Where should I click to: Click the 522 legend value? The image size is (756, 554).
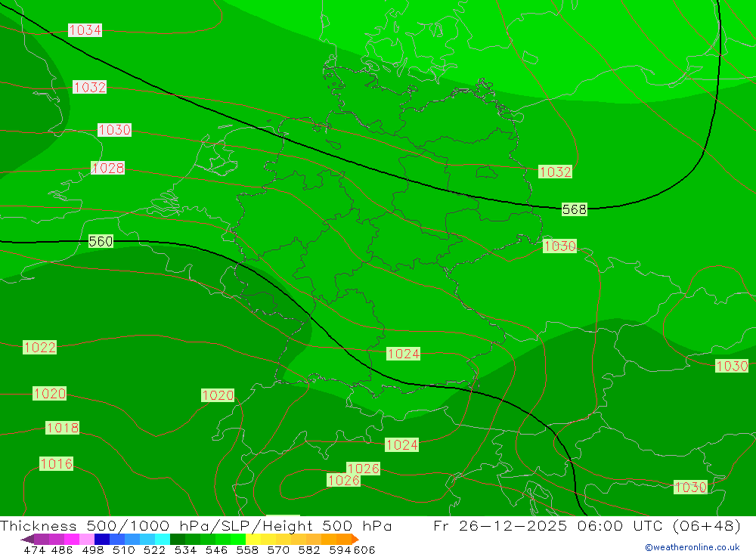click(154, 549)
